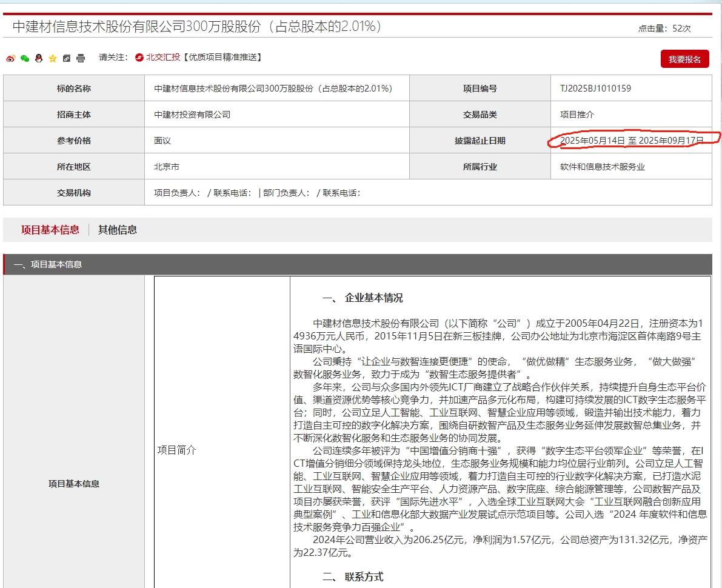Click the 所在地区 label cell
The image size is (722, 588).
[x=74, y=167]
